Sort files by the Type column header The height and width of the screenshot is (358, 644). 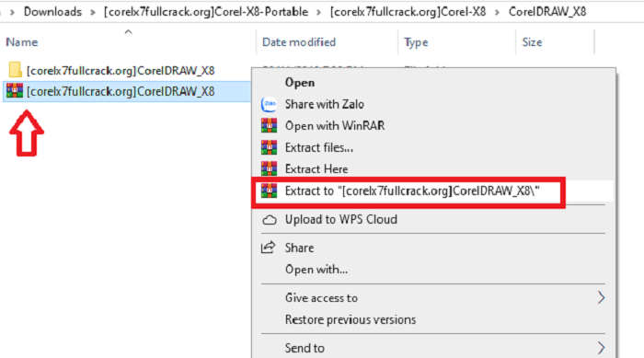coord(416,42)
